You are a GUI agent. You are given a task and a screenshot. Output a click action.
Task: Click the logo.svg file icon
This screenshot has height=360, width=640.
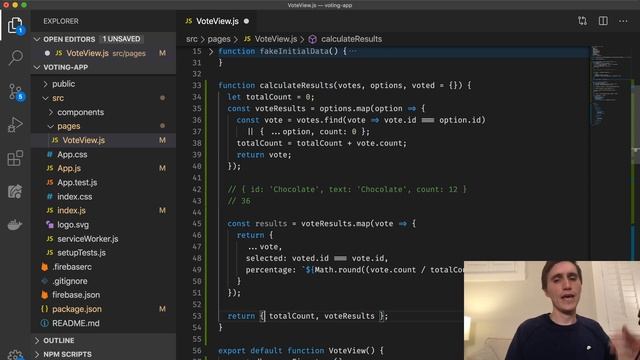[x=50, y=224]
